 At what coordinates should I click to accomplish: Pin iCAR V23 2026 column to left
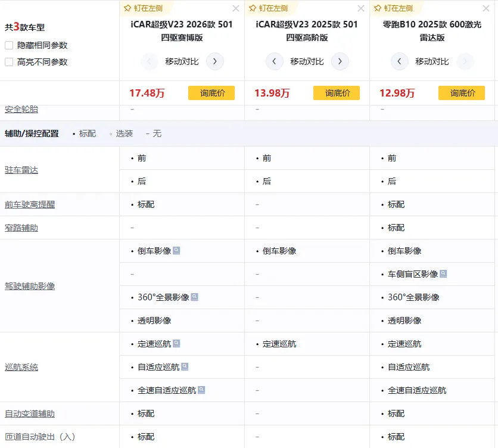(x=143, y=8)
